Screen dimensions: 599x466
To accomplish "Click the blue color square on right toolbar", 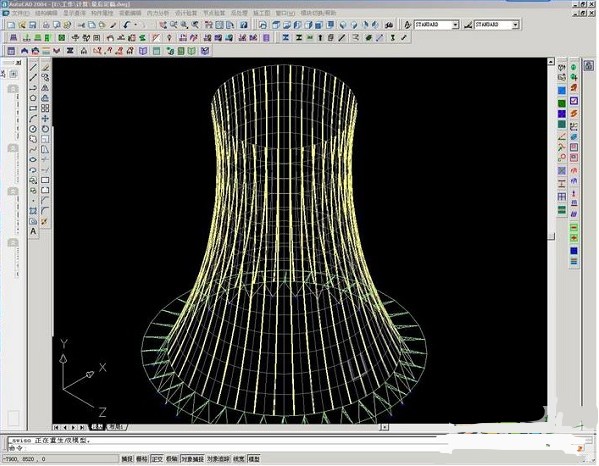I will tap(562, 91).
